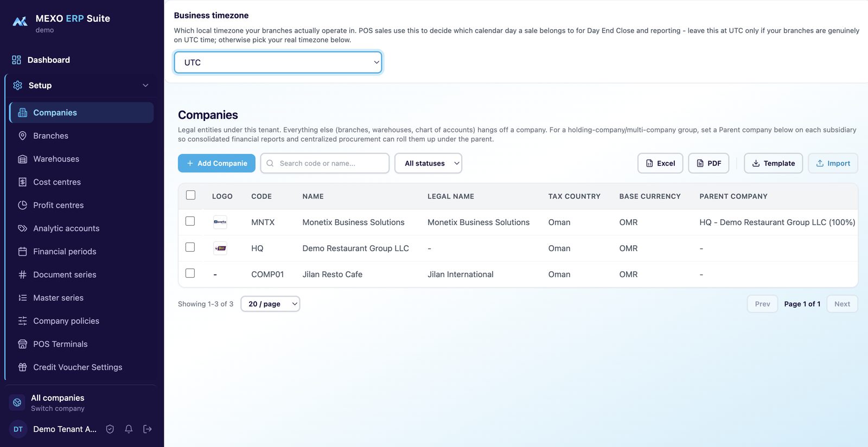Open Company policies menu item
This screenshot has height=447, width=868.
[81, 321]
